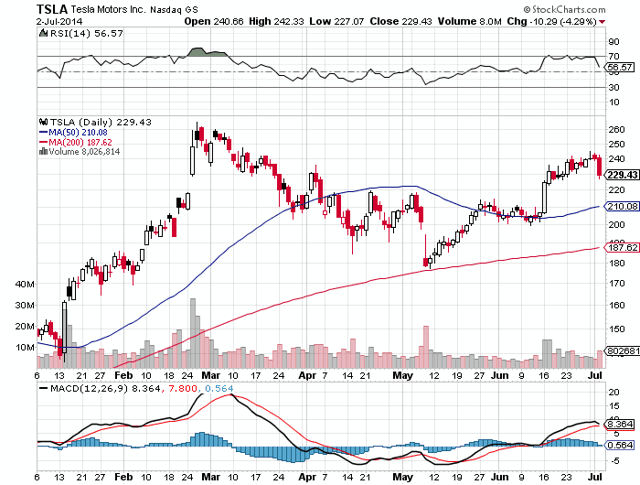The image size is (640, 485).
Task: Click the May label under the price chart
Action: coord(402,375)
